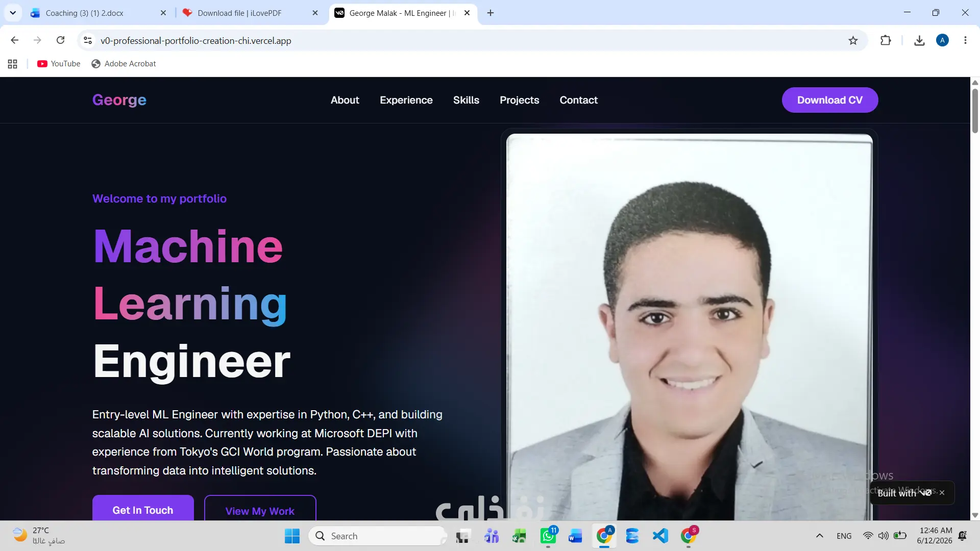The width and height of the screenshot is (980, 551).
Task: Open the browser downloads panel
Action: 919,40
